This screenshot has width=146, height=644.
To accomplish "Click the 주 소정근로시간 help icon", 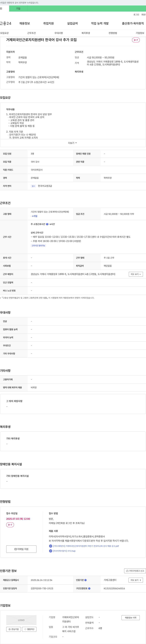I will [47, 224].
